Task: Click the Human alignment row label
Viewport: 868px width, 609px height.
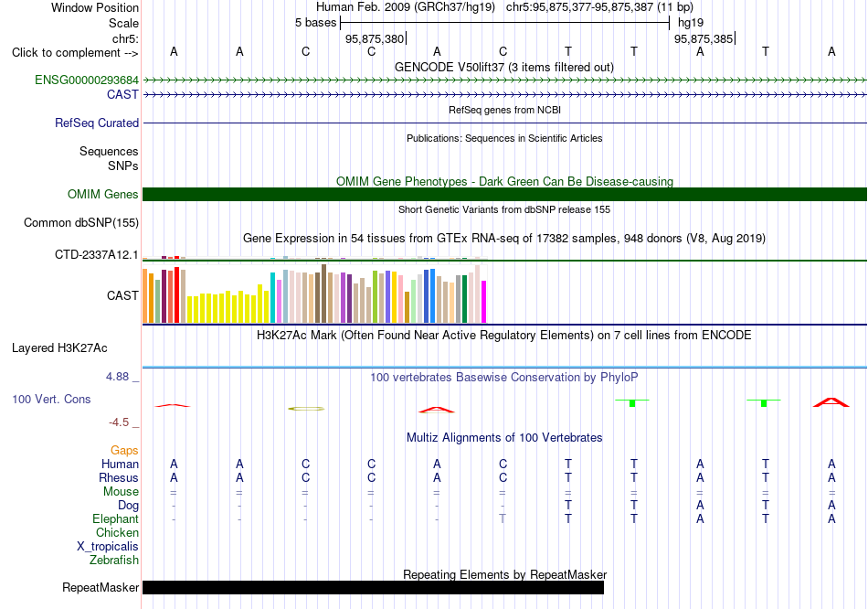Action: (120, 464)
